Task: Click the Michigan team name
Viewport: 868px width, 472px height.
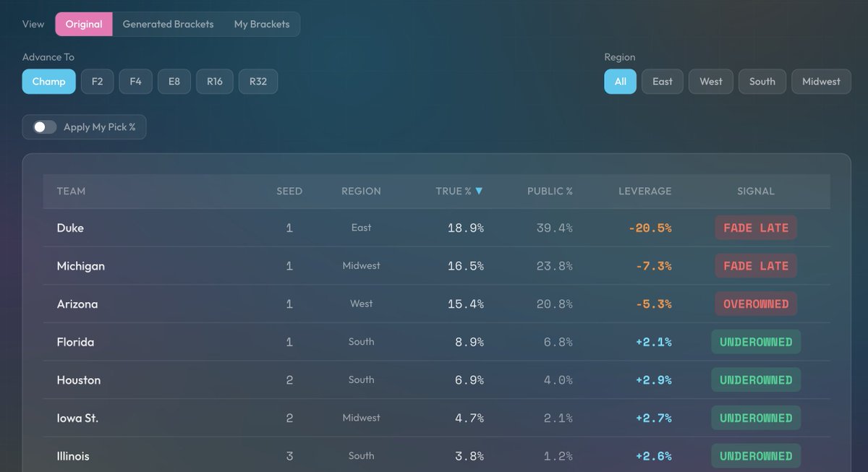Action: point(80,266)
